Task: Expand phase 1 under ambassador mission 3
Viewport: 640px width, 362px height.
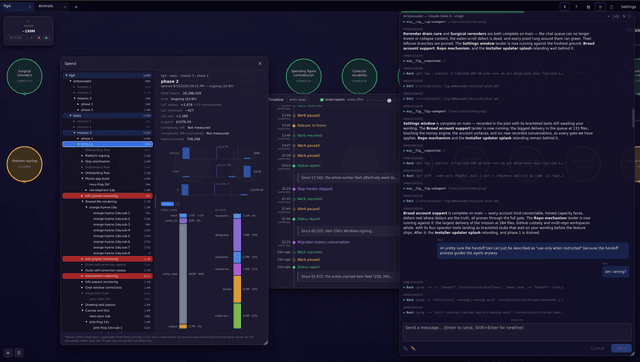Action: [78, 104]
